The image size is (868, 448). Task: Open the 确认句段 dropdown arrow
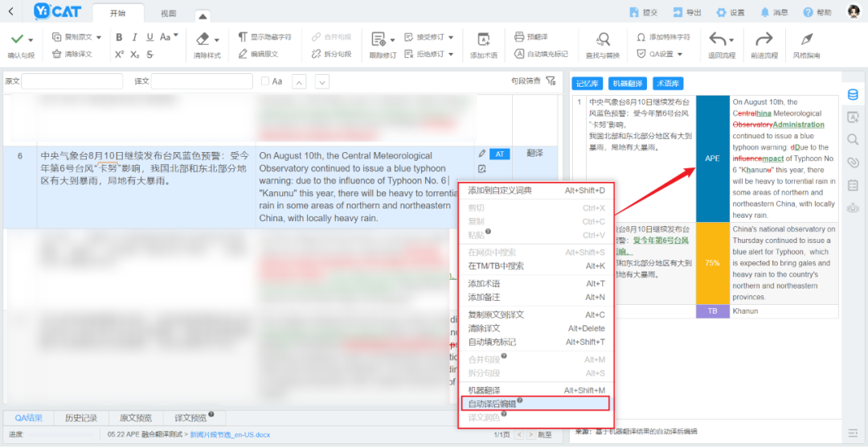31,40
